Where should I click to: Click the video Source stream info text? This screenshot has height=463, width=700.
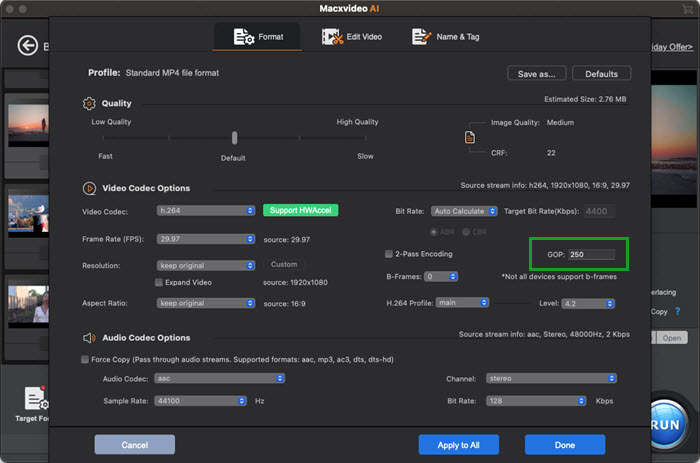[x=545, y=185]
